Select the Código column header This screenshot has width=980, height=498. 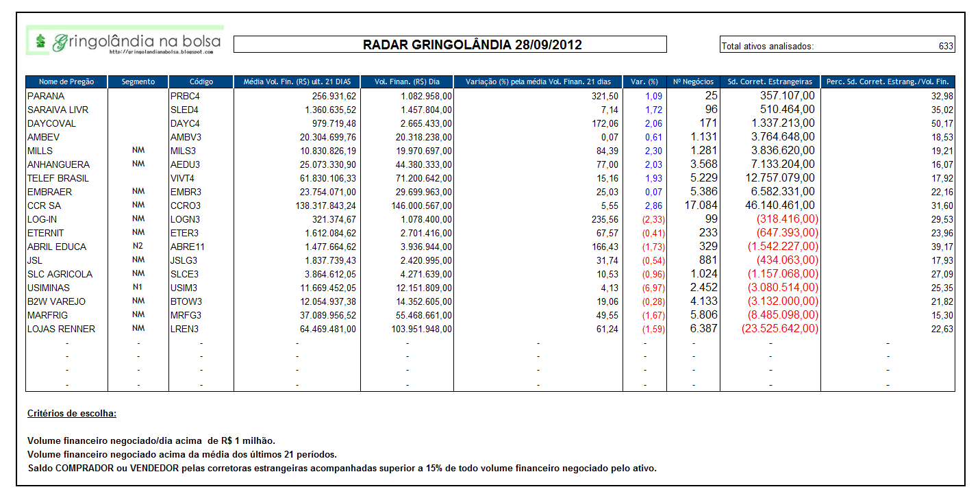tap(201, 82)
